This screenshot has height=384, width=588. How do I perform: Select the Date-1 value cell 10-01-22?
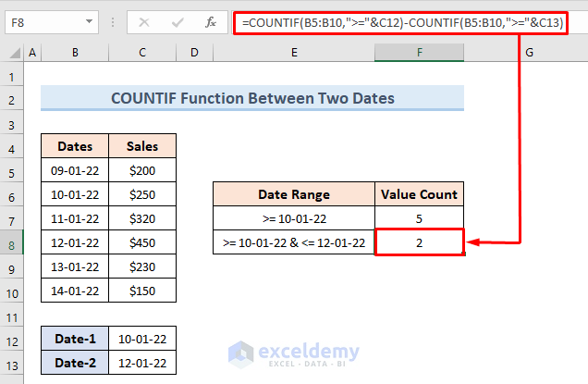142,339
